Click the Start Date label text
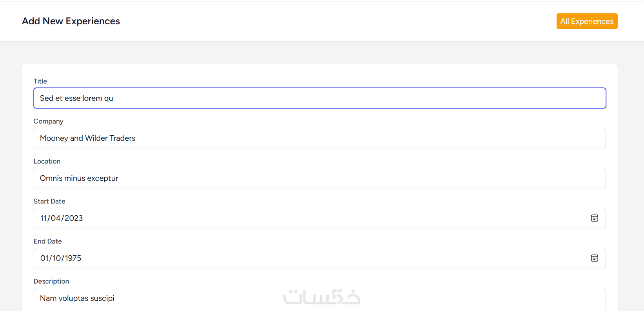Screen dimensions: 644x311 click(49, 201)
